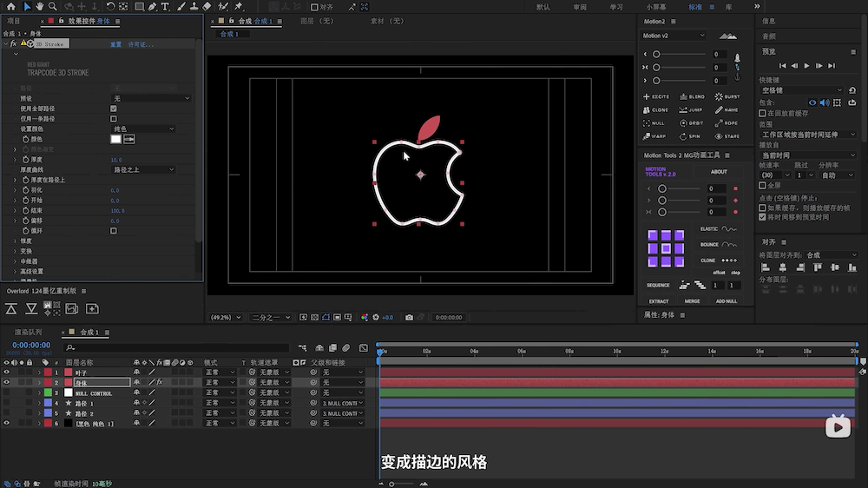
Task: Click the Overlord push-to-Illustrator icon
Action: [x=11, y=309]
